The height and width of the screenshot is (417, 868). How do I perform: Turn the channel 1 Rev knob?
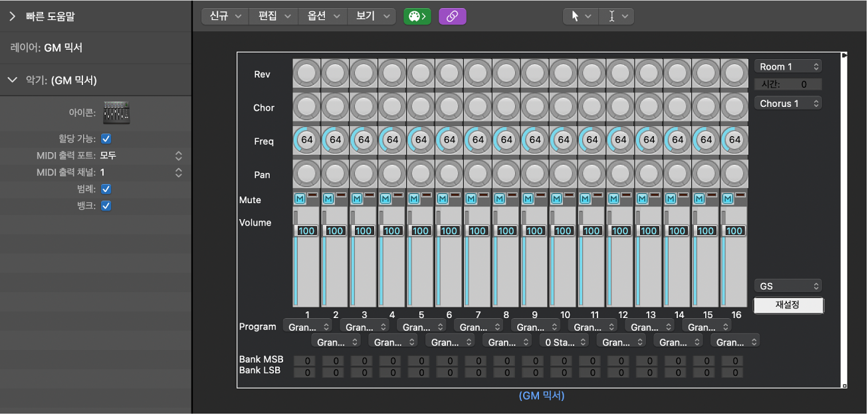[x=306, y=72]
